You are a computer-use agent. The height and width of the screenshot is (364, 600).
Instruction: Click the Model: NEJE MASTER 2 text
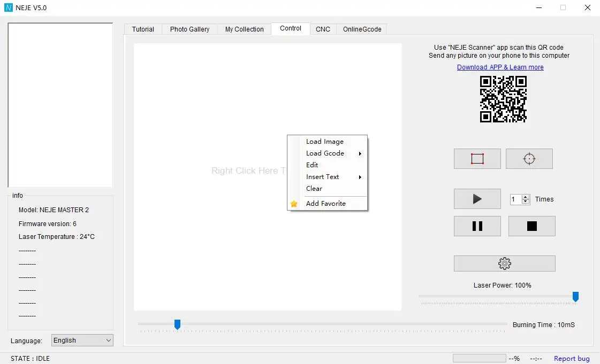tap(54, 210)
